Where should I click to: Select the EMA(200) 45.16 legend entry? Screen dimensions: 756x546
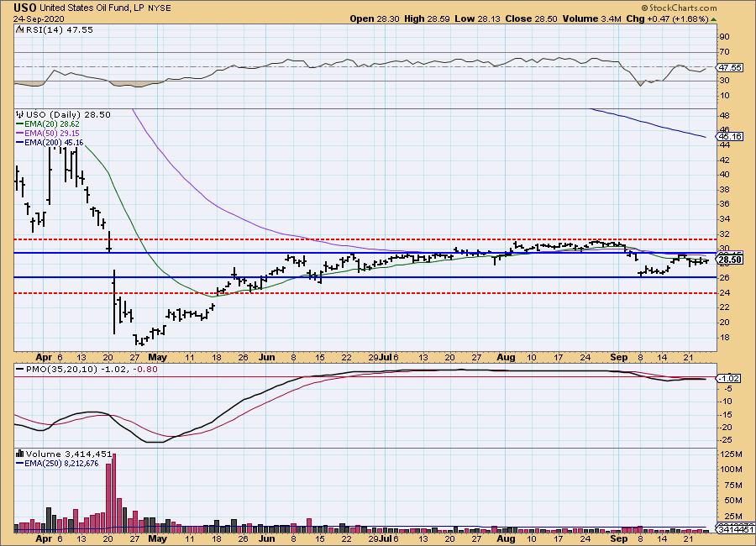(50, 143)
